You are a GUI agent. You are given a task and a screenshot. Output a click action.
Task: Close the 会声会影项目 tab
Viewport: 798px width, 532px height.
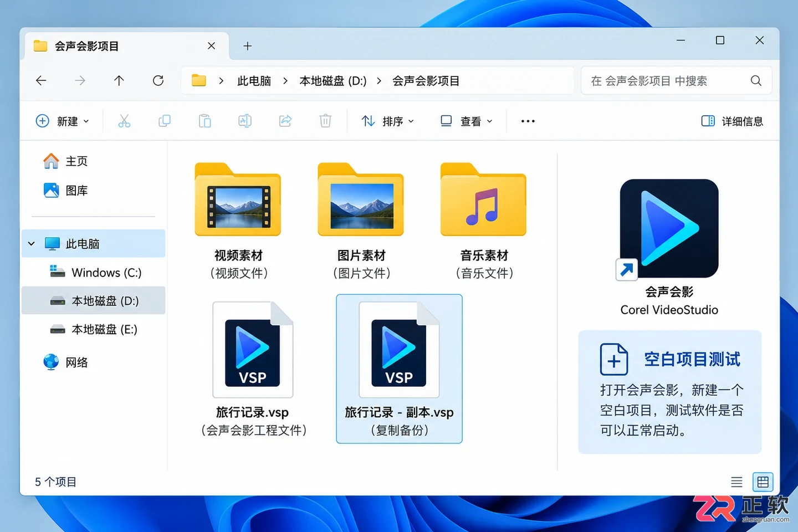211,46
